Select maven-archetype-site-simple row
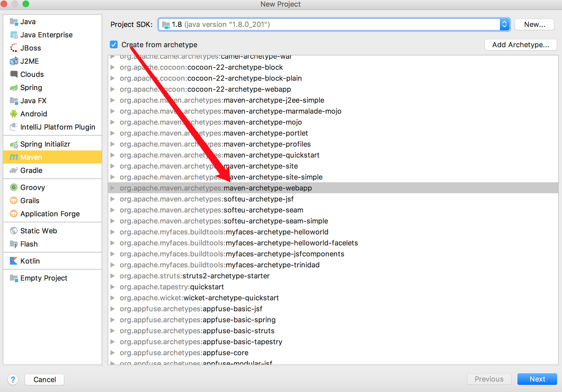 tap(333, 177)
